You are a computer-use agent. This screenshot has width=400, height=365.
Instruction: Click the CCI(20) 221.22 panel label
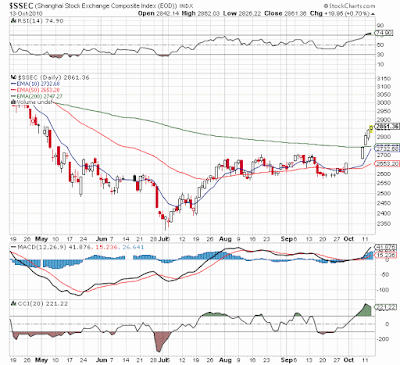[42, 303]
